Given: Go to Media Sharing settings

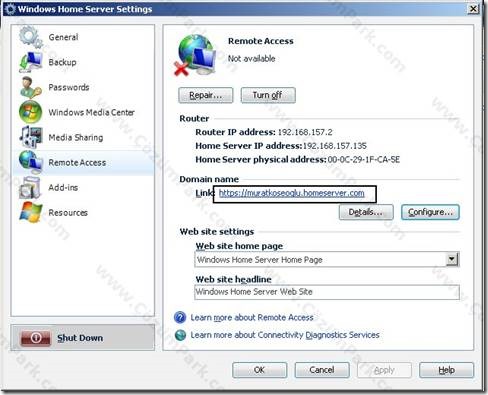Looking at the screenshot, I should coord(76,137).
